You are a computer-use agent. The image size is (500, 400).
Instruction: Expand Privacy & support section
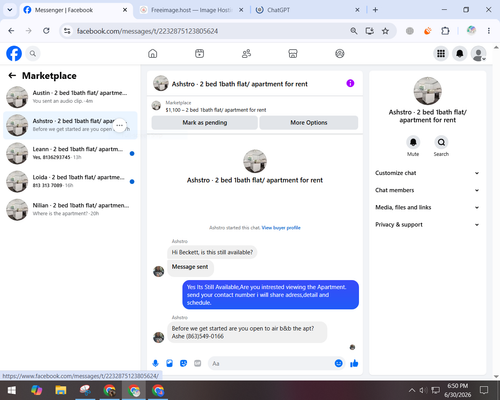[427, 225]
